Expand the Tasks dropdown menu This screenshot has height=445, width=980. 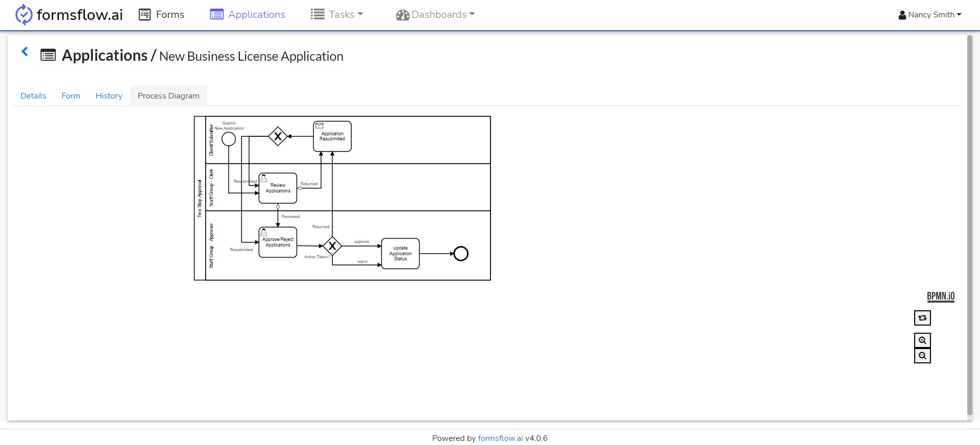click(x=337, y=15)
